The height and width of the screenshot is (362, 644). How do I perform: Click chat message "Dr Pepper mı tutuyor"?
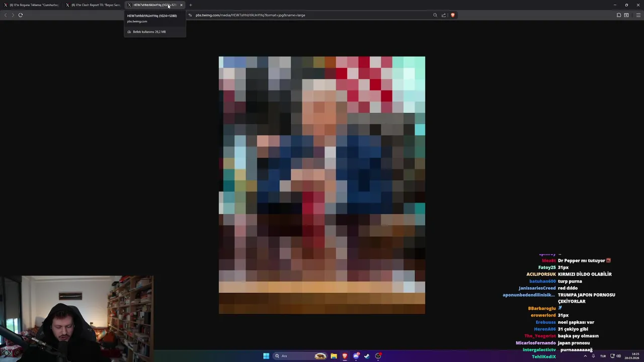tap(581, 260)
